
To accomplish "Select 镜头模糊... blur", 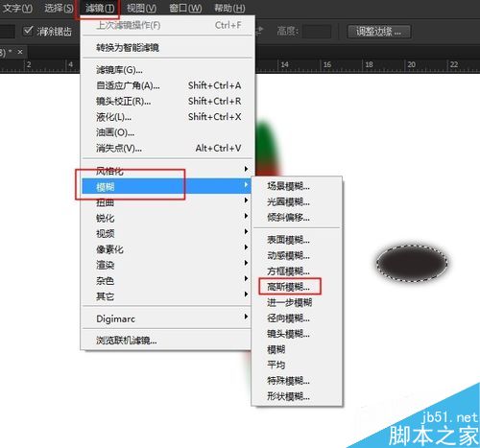I will point(297,334).
